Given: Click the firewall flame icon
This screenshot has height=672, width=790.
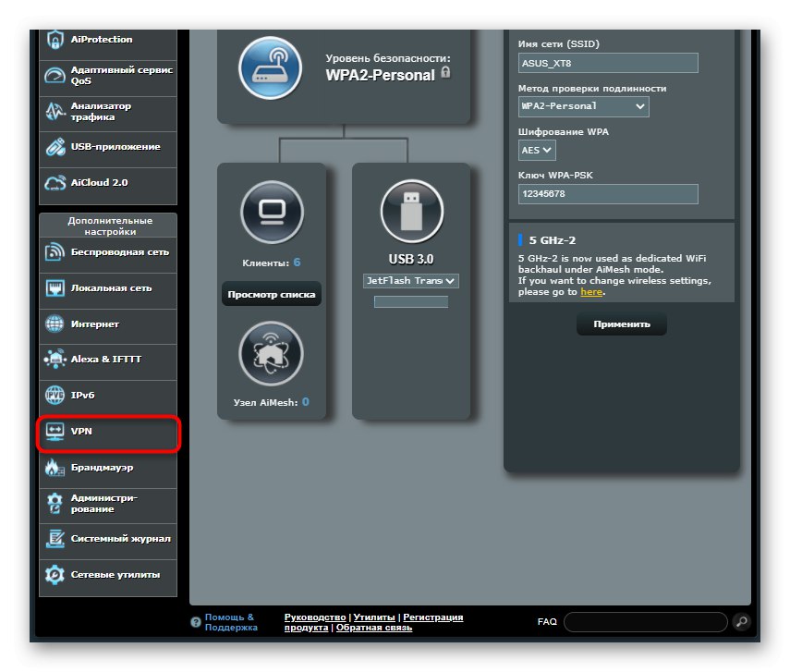Looking at the screenshot, I should [55, 468].
